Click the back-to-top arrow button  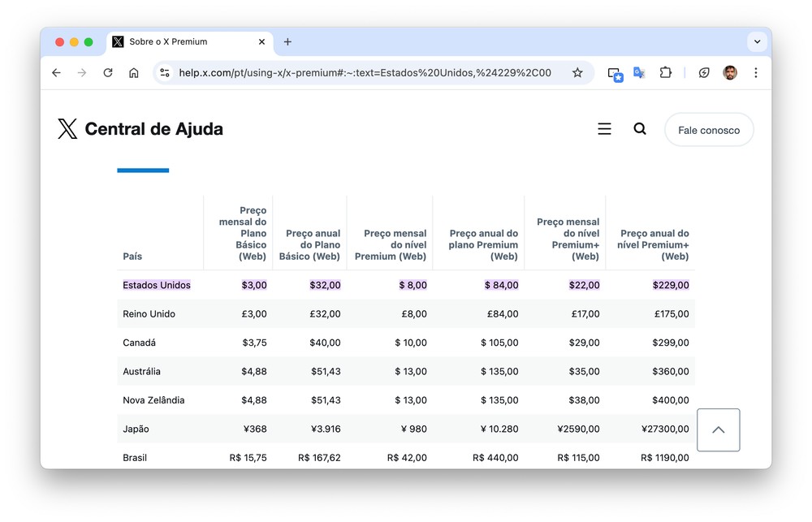click(719, 429)
